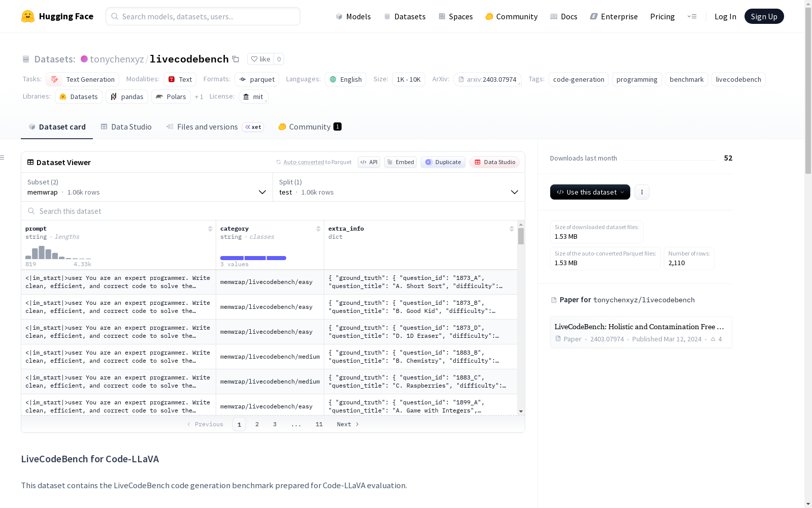812x508 pixels.
Task: Sort the prompt column
Action: [x=210, y=229]
